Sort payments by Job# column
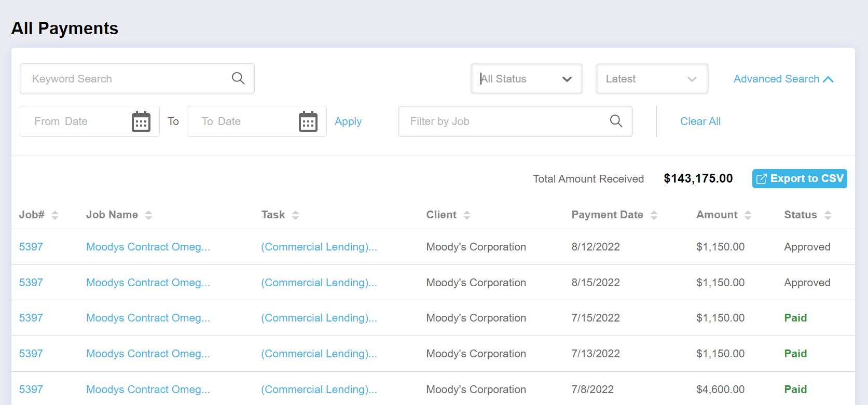 click(x=55, y=215)
